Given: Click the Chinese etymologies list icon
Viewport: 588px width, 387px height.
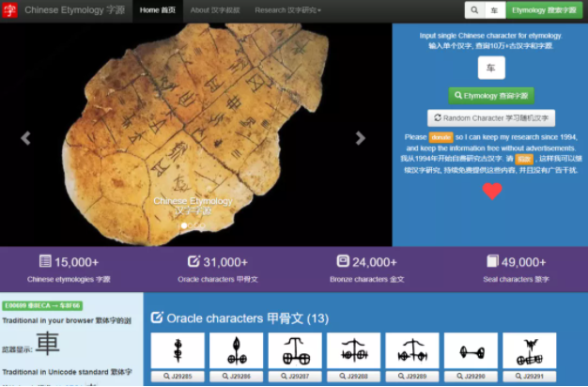Looking at the screenshot, I should coord(45,261).
